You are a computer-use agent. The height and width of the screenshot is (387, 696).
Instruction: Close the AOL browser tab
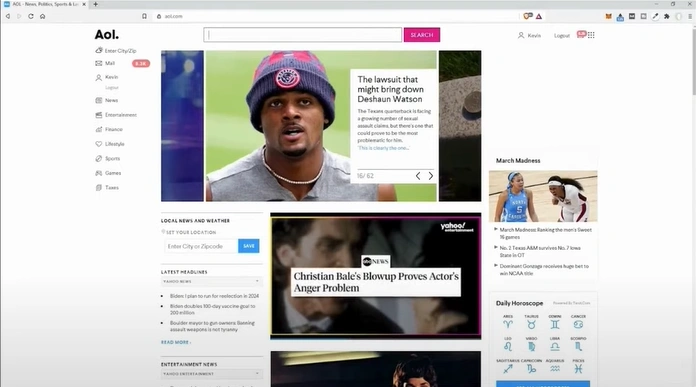click(x=84, y=4)
